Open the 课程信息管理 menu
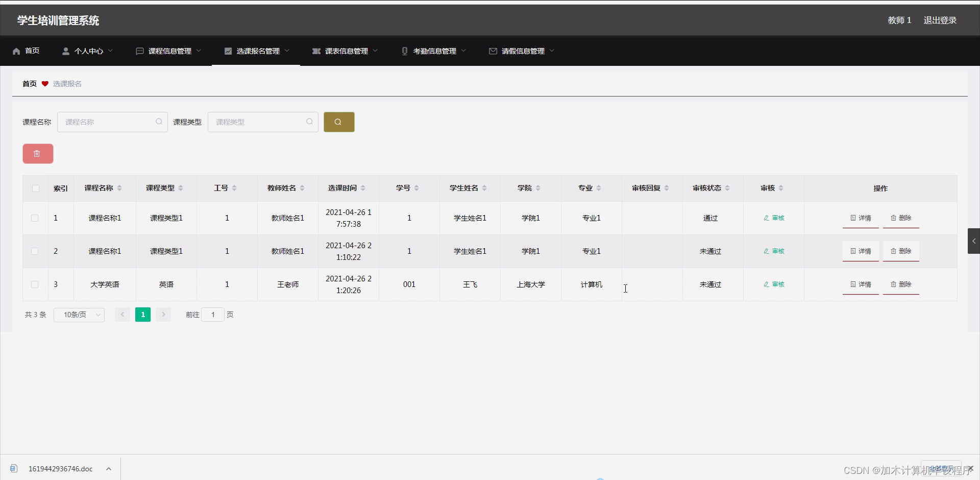Screen dimensions: 980x480 tap(169, 51)
